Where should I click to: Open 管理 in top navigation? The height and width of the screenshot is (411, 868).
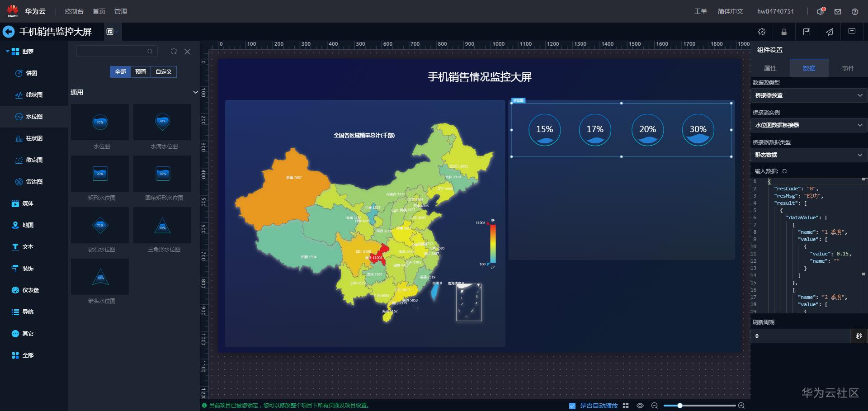click(121, 11)
